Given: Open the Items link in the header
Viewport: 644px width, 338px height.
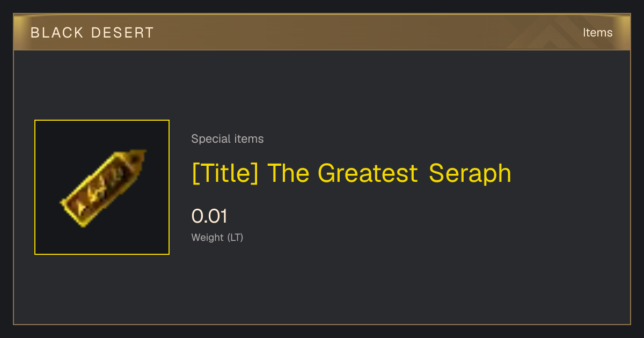Looking at the screenshot, I should (597, 32).
